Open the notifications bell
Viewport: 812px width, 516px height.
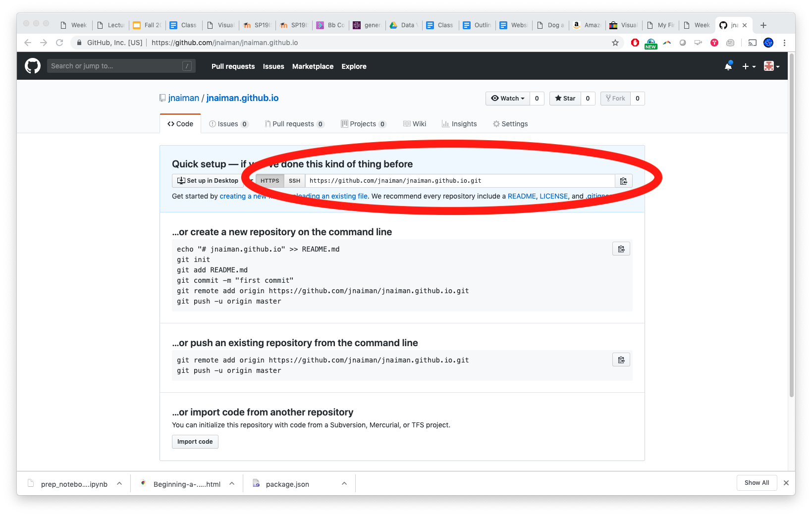pyautogui.click(x=728, y=66)
